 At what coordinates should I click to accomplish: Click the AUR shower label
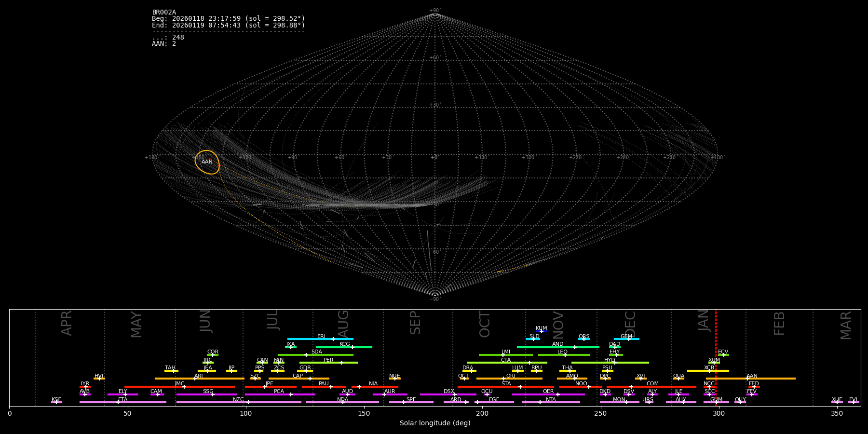point(390,392)
